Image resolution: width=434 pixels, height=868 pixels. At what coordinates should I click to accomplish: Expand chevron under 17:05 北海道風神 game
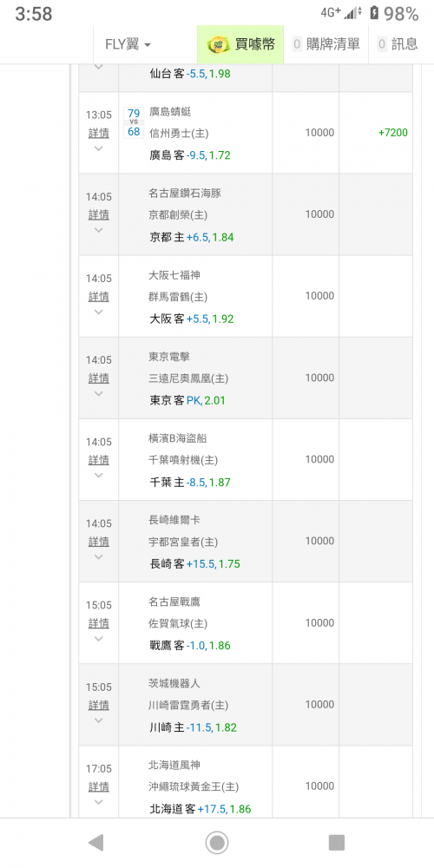[x=99, y=802]
